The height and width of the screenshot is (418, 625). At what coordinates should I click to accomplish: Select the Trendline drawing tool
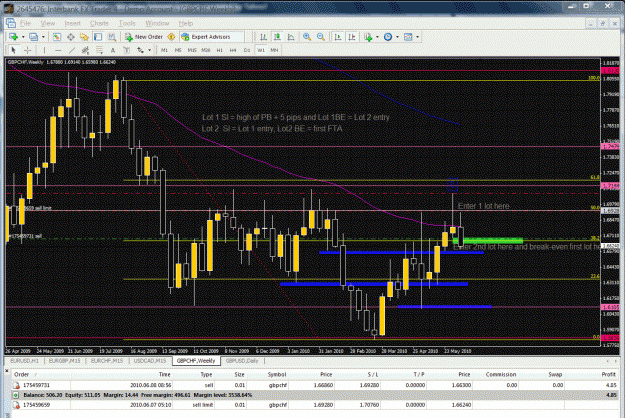pyautogui.click(x=72, y=50)
